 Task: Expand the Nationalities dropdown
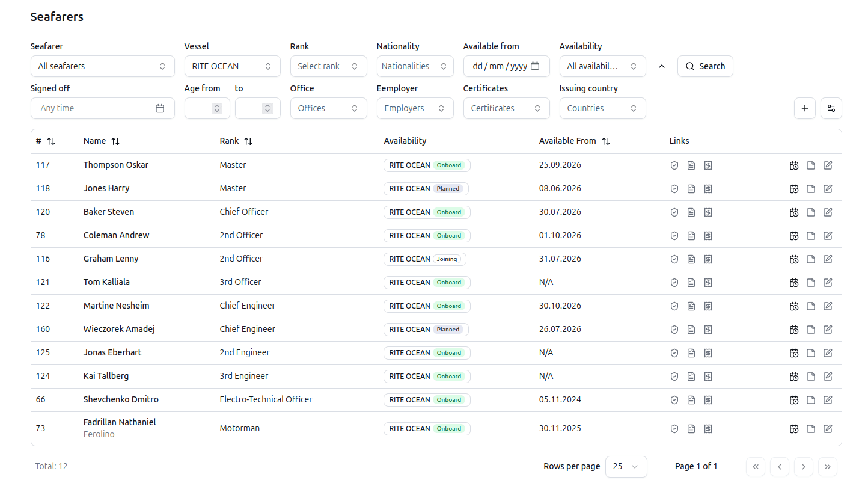click(415, 66)
